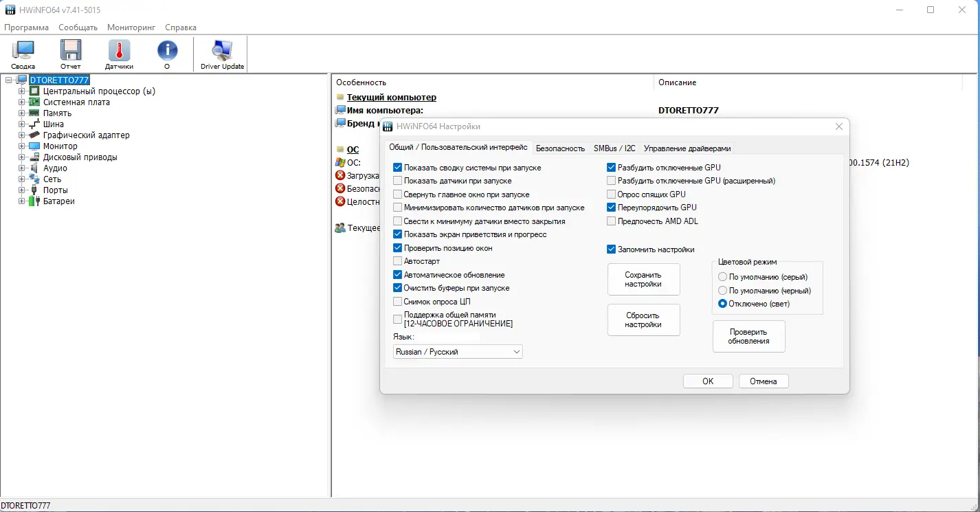Click the battery icon next to Батареи
The height and width of the screenshot is (512, 980).
coord(34,201)
